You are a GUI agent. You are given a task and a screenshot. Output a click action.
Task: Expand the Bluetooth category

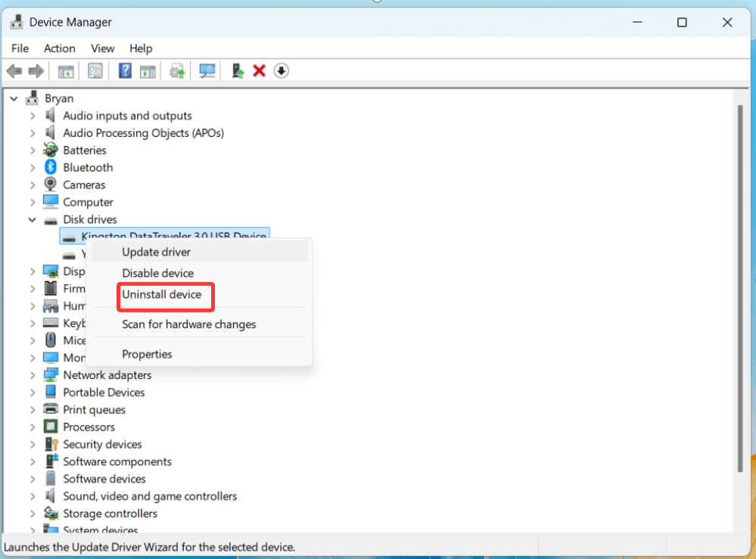pos(32,167)
